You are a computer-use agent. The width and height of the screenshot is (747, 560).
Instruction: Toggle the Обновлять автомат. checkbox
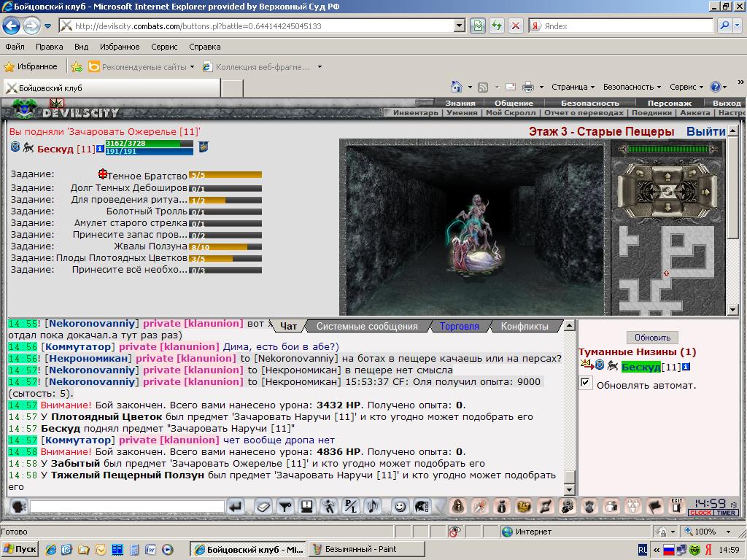pyautogui.click(x=586, y=382)
